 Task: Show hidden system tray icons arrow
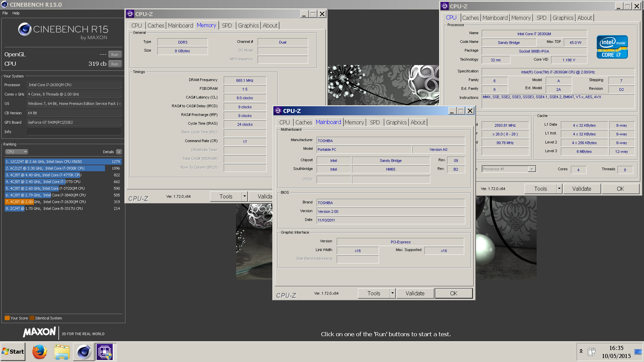(x=581, y=351)
